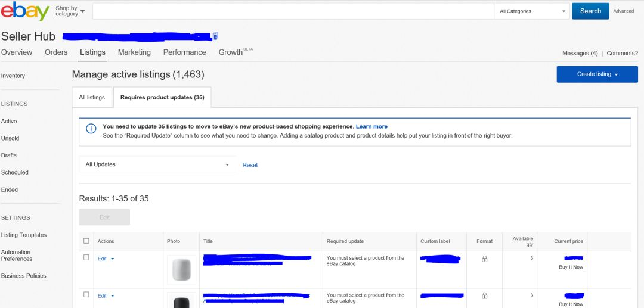The width and height of the screenshot is (644, 308).
Task: Click the second row's Buy It Now text
Action: [x=571, y=304]
